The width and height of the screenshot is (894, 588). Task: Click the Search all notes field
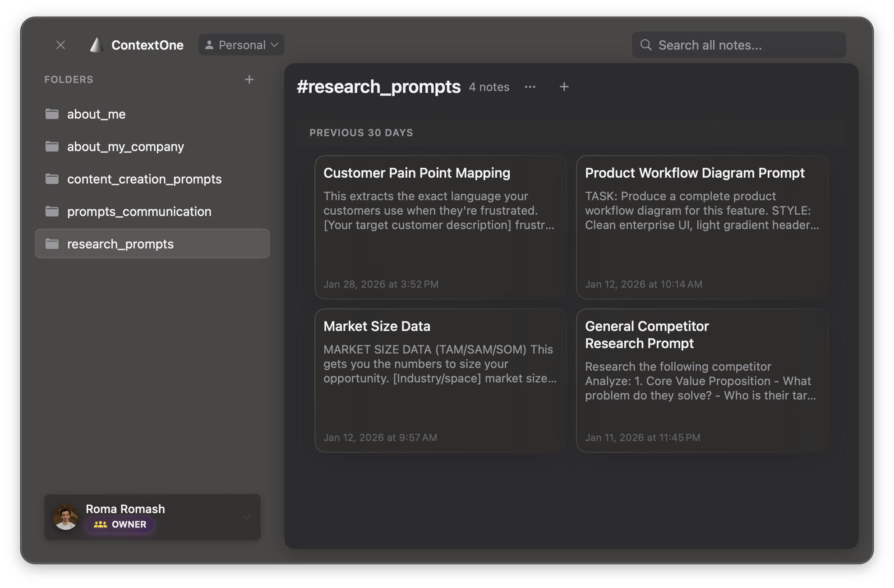(x=740, y=45)
